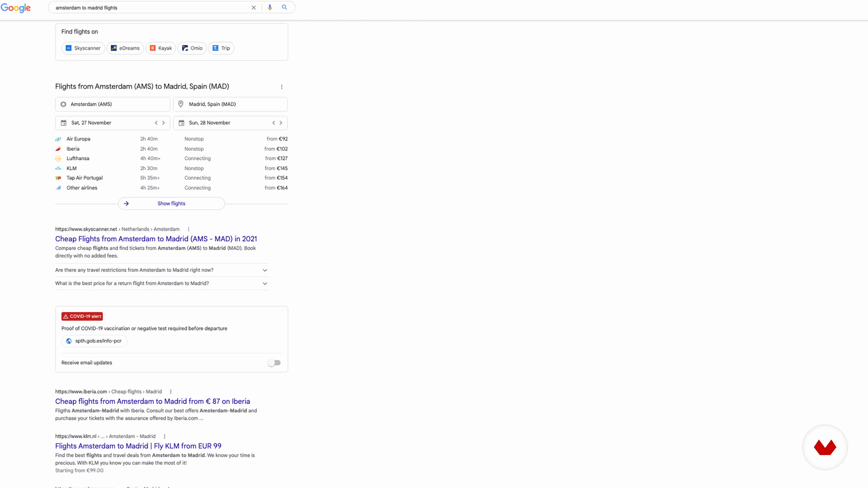Select Lufthansa from €127 price
This screenshot has width=868, height=488.
(x=276, y=158)
